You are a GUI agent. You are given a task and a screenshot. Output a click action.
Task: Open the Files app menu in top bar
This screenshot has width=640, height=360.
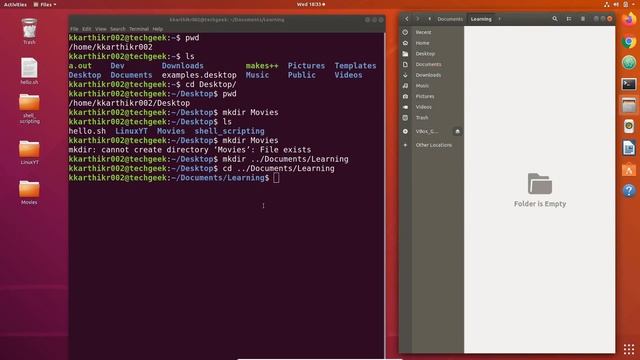point(45,4)
